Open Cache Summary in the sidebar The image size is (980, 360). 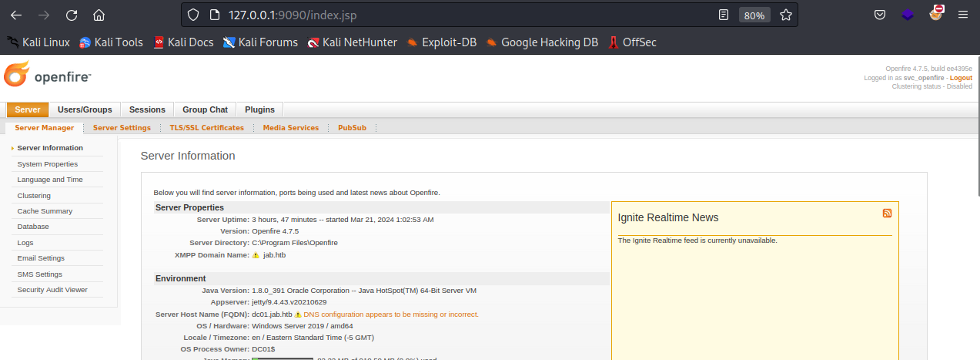(45, 211)
